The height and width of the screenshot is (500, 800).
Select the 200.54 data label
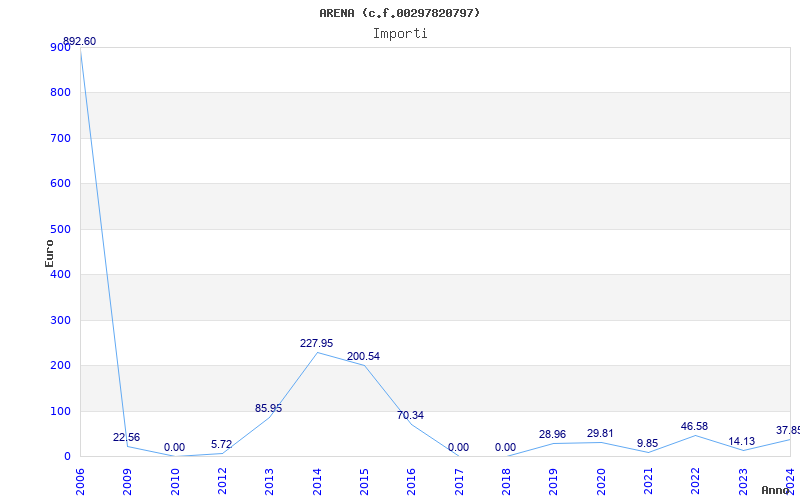363,356
